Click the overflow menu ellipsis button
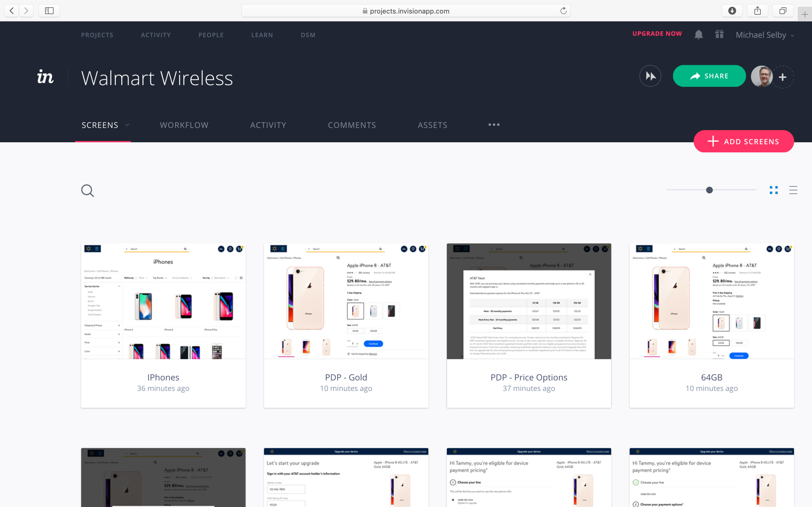This screenshot has height=507, width=812. pyautogui.click(x=495, y=125)
